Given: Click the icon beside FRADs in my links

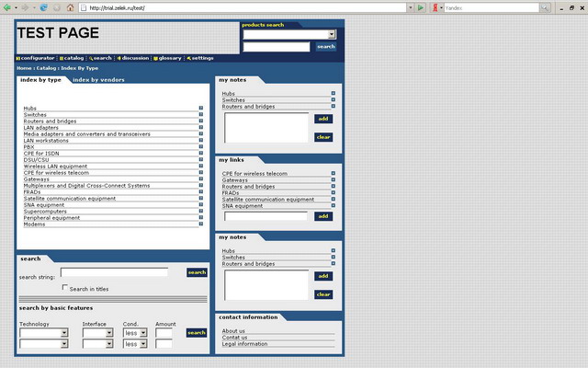Looking at the screenshot, I should (x=333, y=192).
